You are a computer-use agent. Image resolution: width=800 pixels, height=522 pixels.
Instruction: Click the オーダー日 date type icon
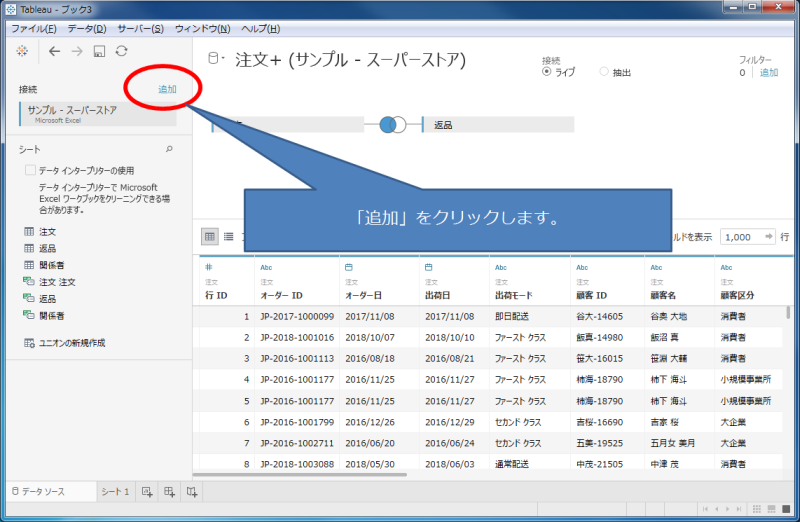point(349,267)
